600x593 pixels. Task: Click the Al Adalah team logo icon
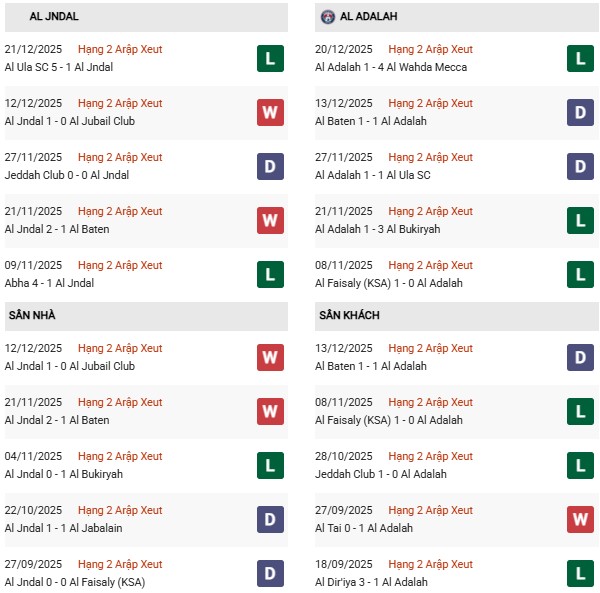(328, 17)
